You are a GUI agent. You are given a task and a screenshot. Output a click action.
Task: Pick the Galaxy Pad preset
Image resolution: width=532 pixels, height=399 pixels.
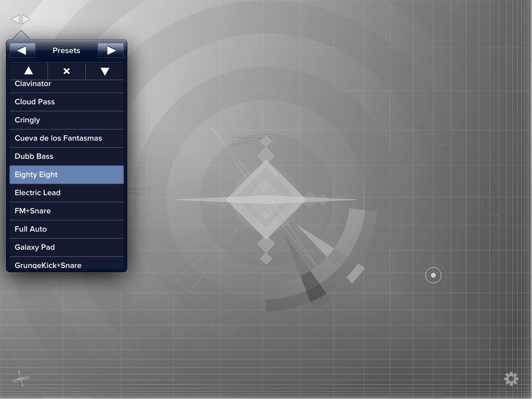click(x=66, y=247)
